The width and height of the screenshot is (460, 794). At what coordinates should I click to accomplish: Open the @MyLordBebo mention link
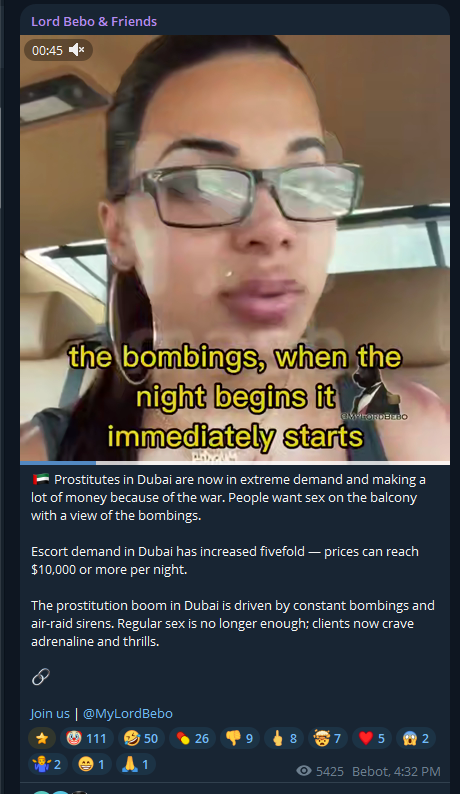click(x=128, y=713)
